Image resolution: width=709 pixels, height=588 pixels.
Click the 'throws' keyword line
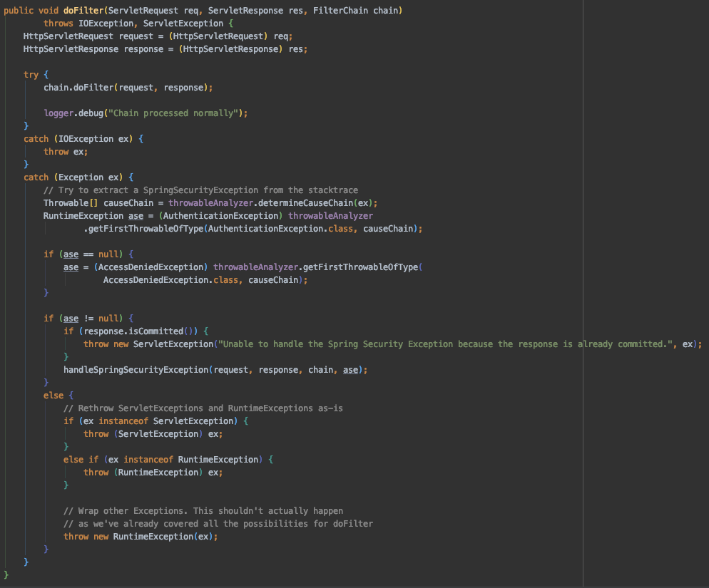coord(138,24)
